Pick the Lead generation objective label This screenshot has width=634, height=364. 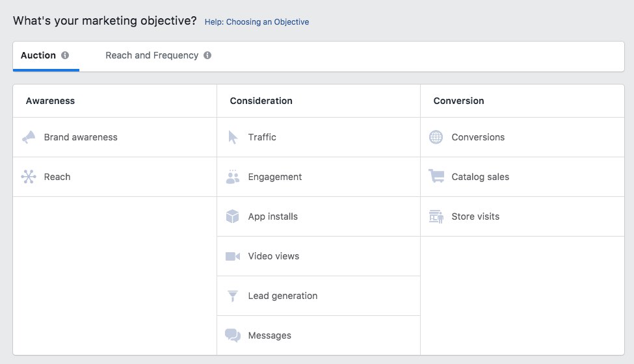(x=283, y=296)
